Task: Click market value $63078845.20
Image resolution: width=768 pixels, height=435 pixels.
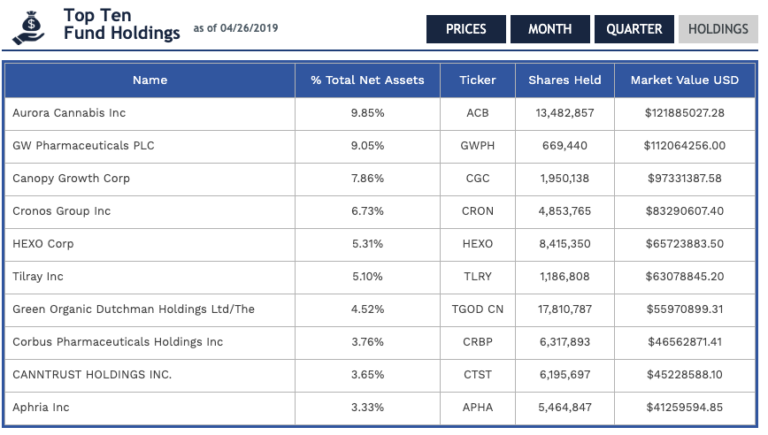Action: coord(685,277)
